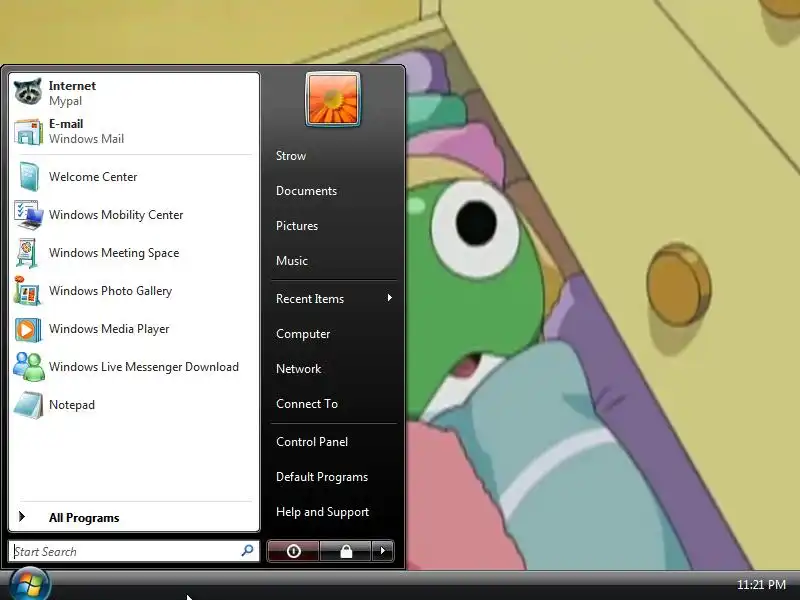Screen dimensions: 800x600
Task: Launch Windows Mail envelope icon
Action: click(28, 132)
